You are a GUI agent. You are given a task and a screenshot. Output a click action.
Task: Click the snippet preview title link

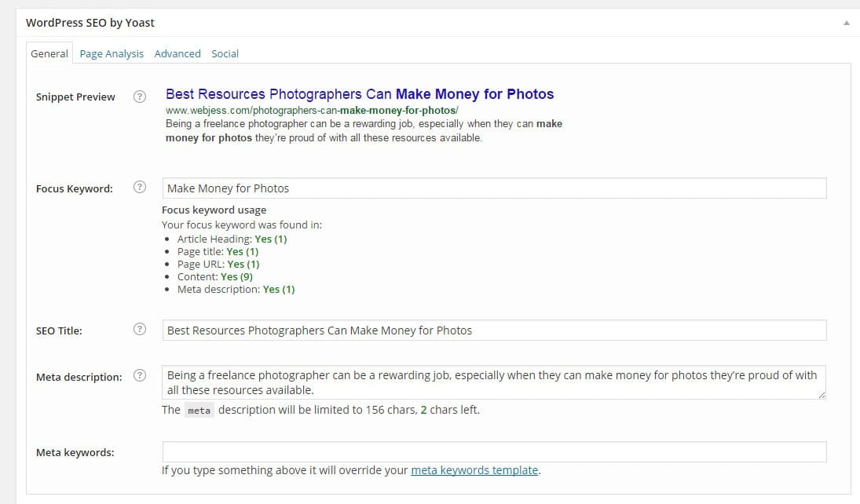point(360,93)
